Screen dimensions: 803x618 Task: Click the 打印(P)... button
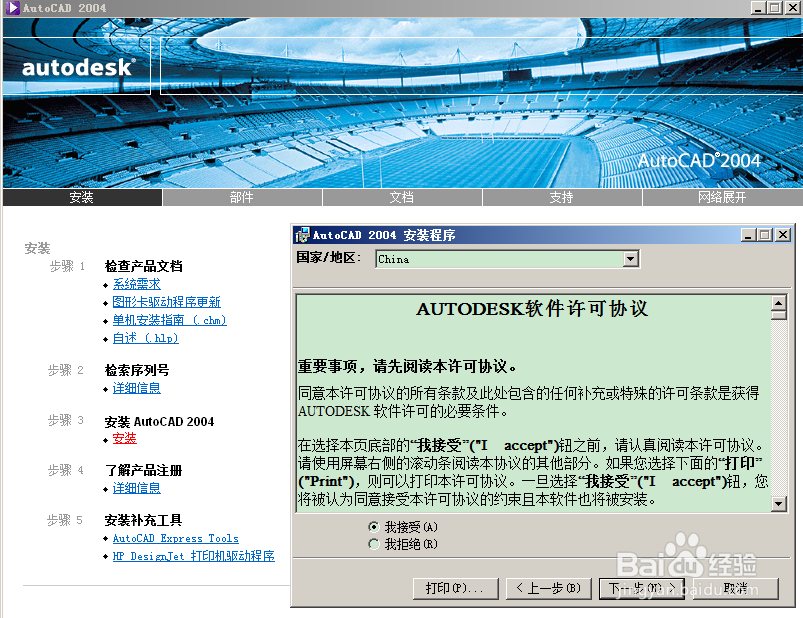(x=456, y=588)
